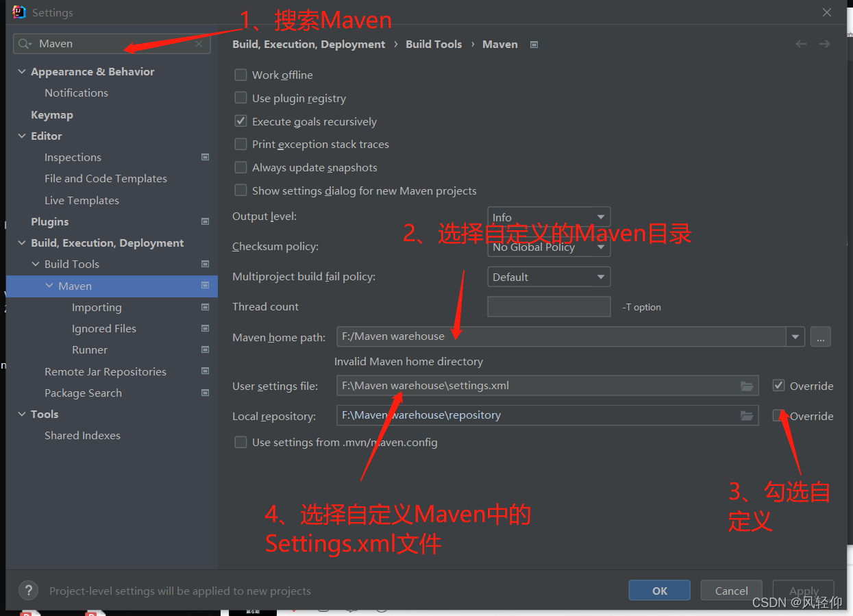Click project-level icon next to Build Tools
853x616 pixels.
[x=205, y=264]
